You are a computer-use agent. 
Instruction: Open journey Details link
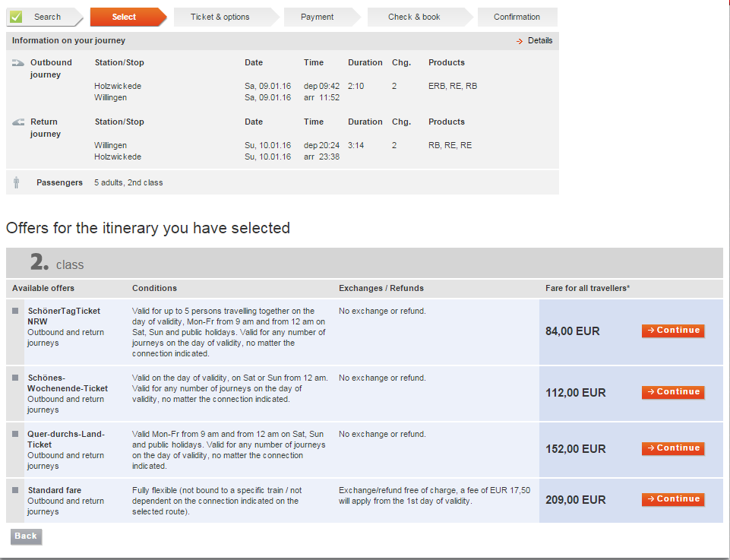pyautogui.click(x=540, y=41)
